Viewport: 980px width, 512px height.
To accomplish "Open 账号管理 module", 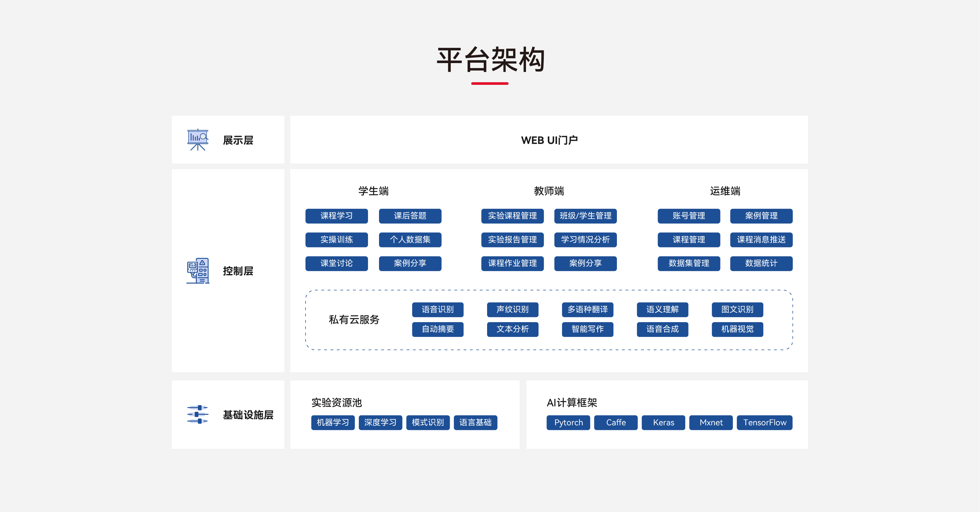I will tap(689, 216).
